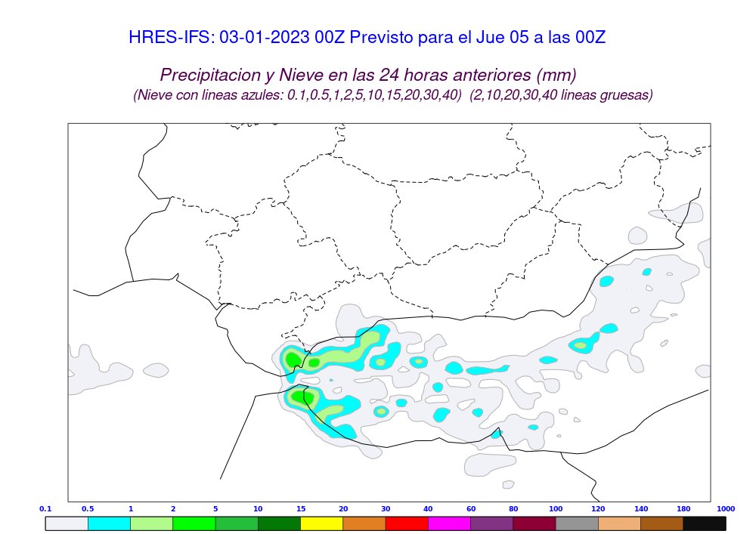This screenshot has height=534, width=756.
Task: Select the black 180–1000 legend swatch
Action: coord(705,524)
